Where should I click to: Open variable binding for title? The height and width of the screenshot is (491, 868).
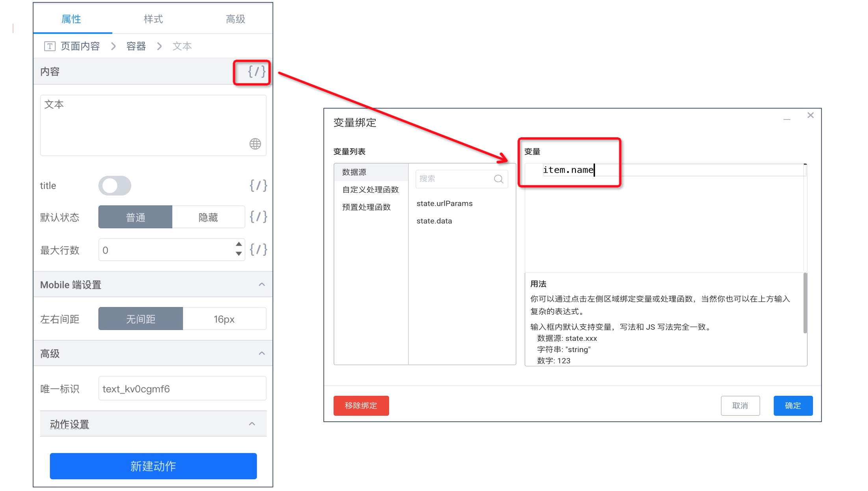pyautogui.click(x=258, y=185)
